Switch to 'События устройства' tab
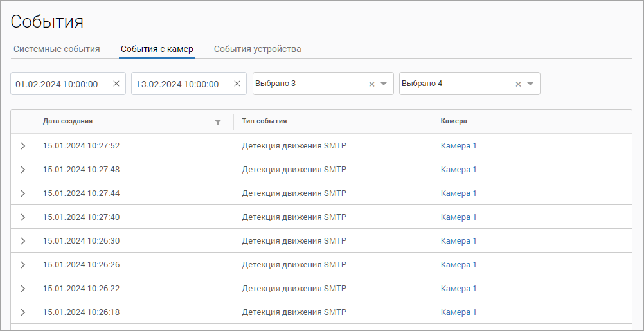 point(257,49)
